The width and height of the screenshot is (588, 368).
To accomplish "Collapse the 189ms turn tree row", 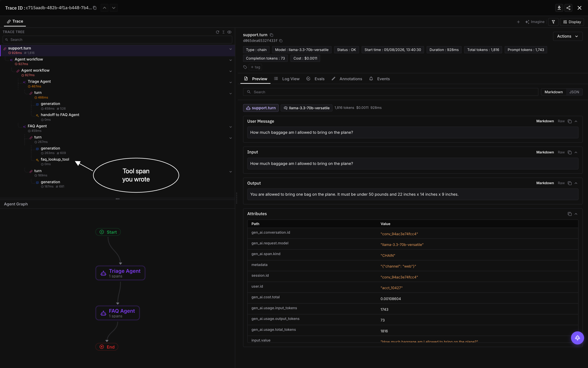I will pyautogui.click(x=230, y=172).
